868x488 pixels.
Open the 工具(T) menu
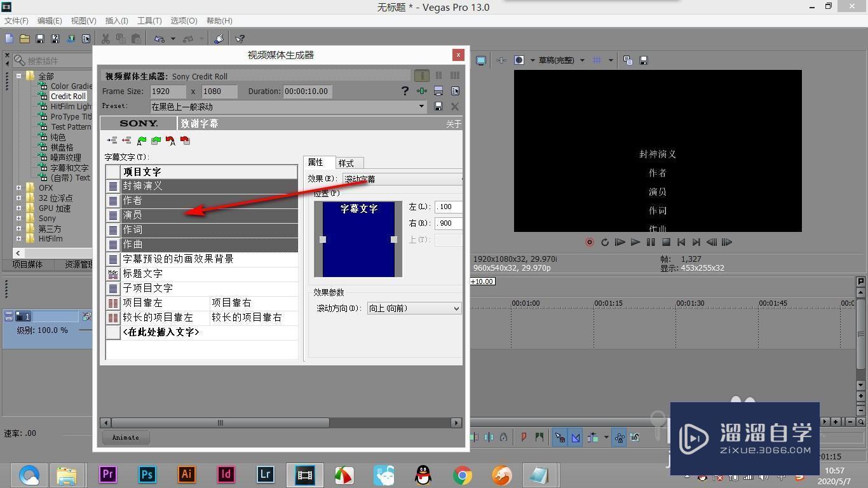pos(149,20)
